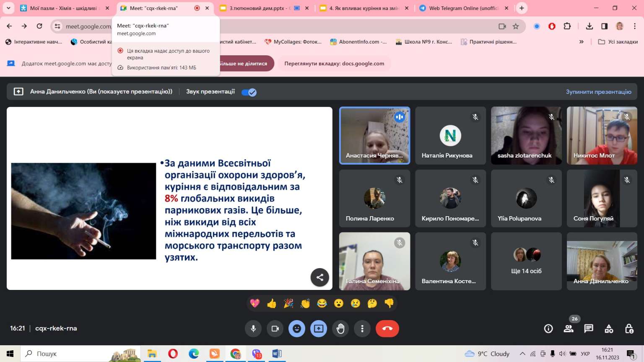Click УКР language indicator in tray
This screenshot has width=644, height=362.
tap(585, 354)
